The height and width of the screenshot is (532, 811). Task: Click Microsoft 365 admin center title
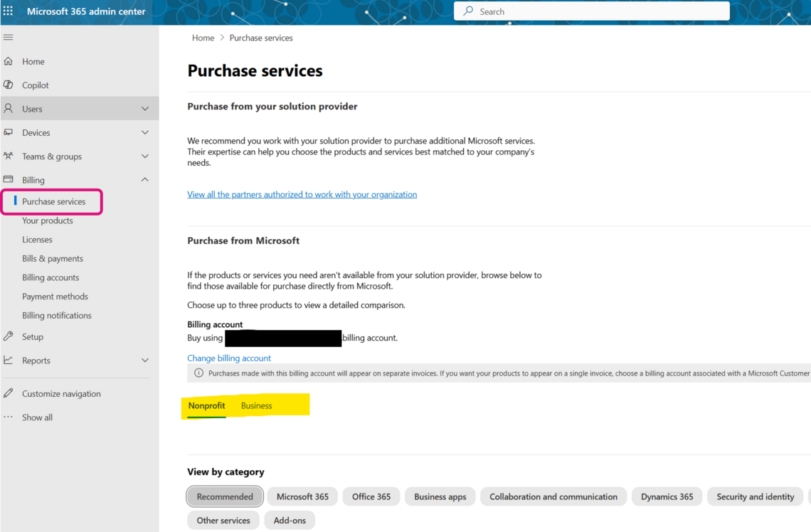click(86, 11)
